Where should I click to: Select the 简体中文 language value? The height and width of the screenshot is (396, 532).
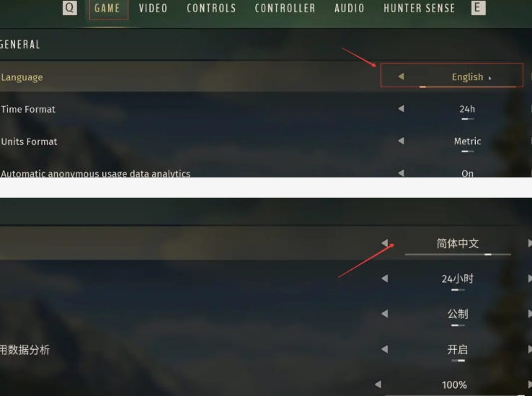tap(457, 243)
